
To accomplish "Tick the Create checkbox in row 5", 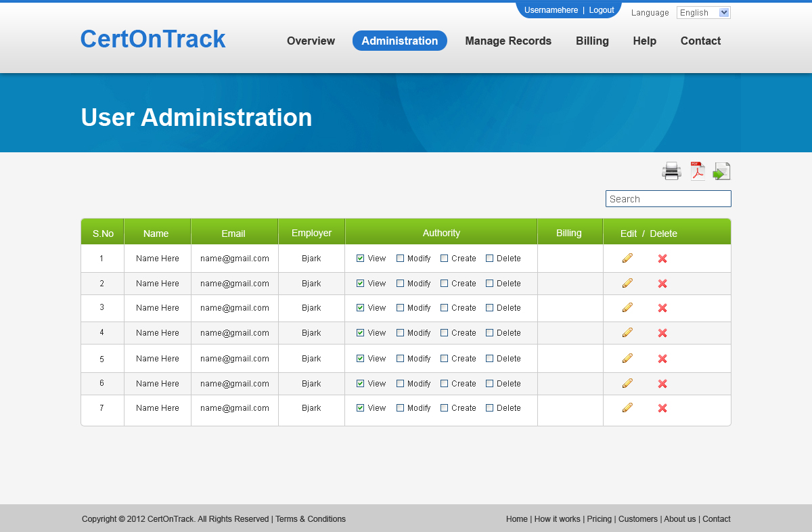I will [x=445, y=359].
